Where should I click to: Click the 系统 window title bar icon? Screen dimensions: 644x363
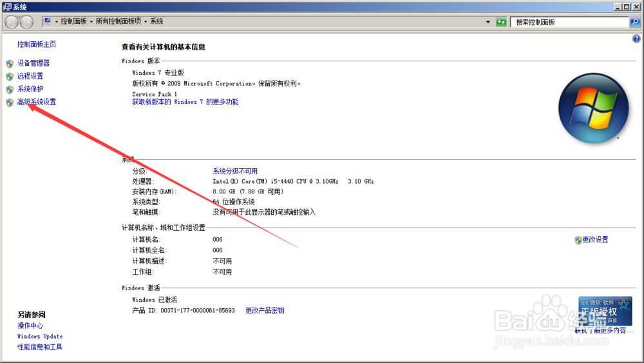coord(7,6)
